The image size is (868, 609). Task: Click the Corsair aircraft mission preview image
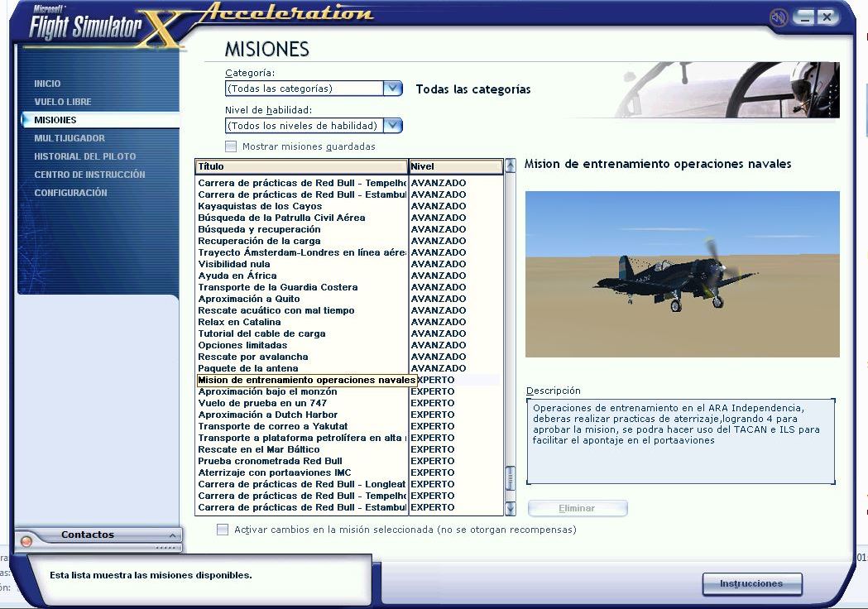point(682,274)
